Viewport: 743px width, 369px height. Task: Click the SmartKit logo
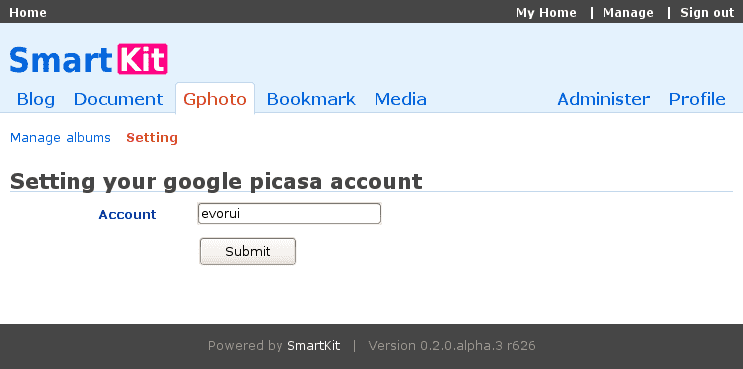click(89, 60)
